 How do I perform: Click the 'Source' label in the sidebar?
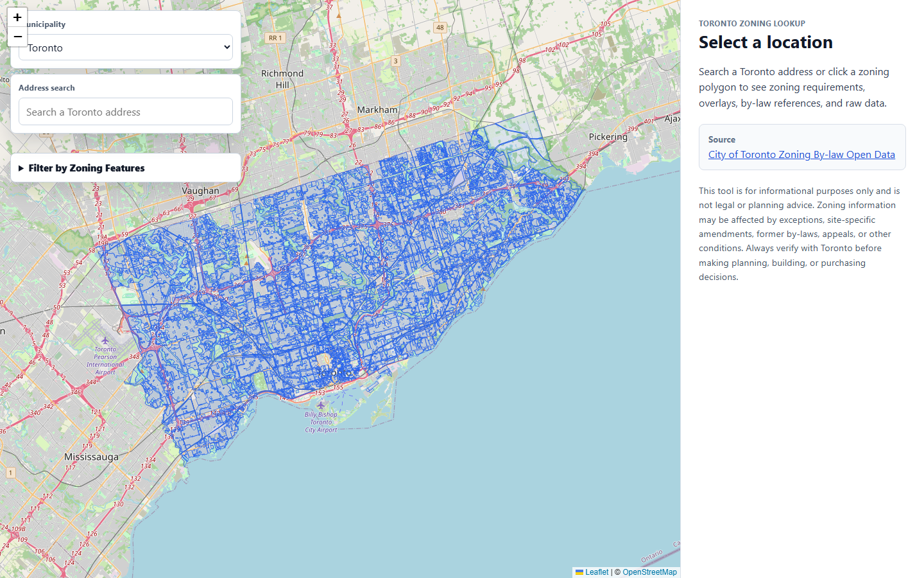point(722,139)
